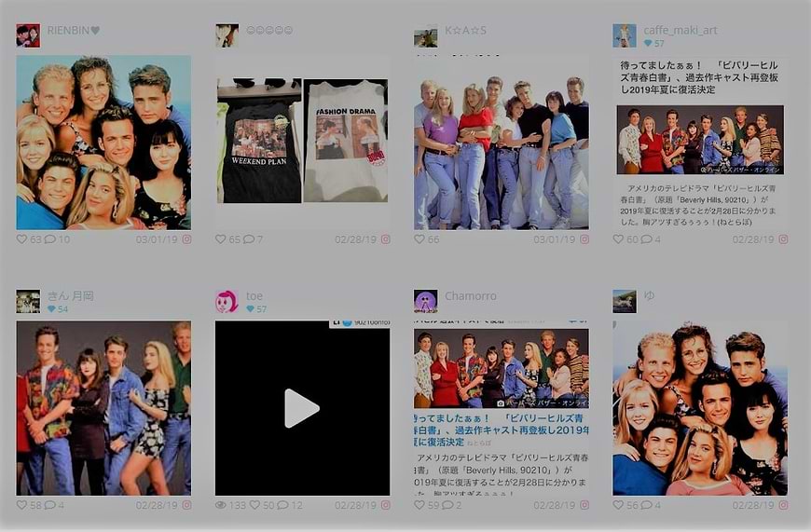Screen dimensions: 811x532
Task: Open toe profile avatar
Action: tap(227, 302)
